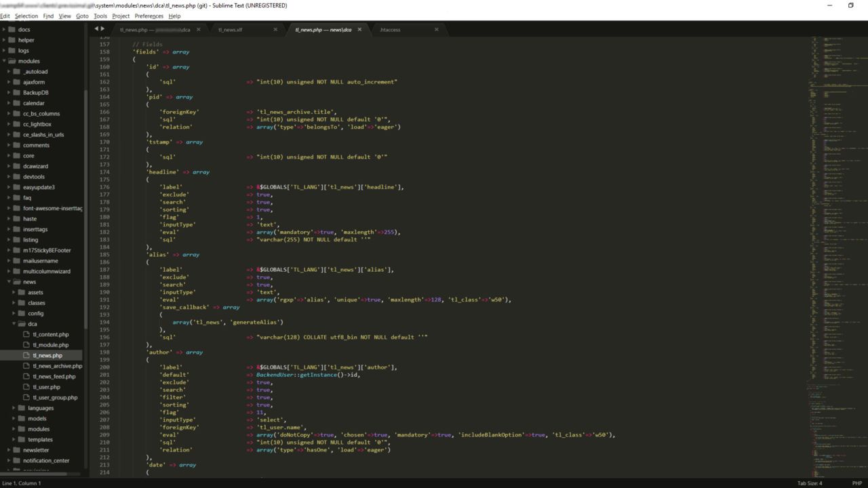Open the Find menu
Viewport: 868px width, 488px height.
coord(48,16)
